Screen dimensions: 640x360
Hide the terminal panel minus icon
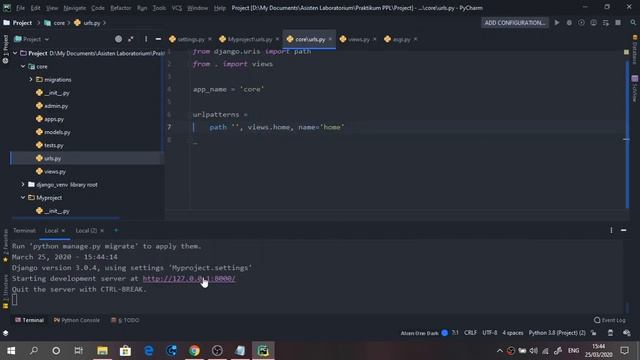pyautogui.click(x=623, y=231)
